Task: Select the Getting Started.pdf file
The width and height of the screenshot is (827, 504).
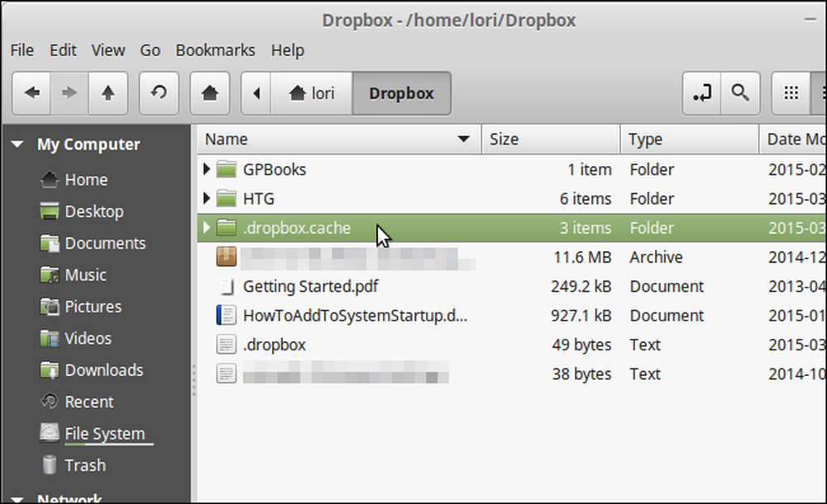Action: [x=310, y=286]
